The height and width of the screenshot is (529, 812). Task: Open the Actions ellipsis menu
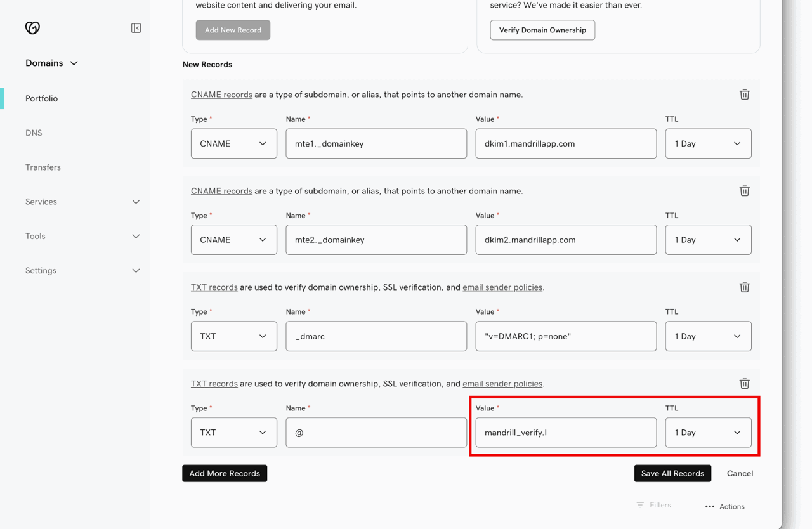(x=724, y=506)
